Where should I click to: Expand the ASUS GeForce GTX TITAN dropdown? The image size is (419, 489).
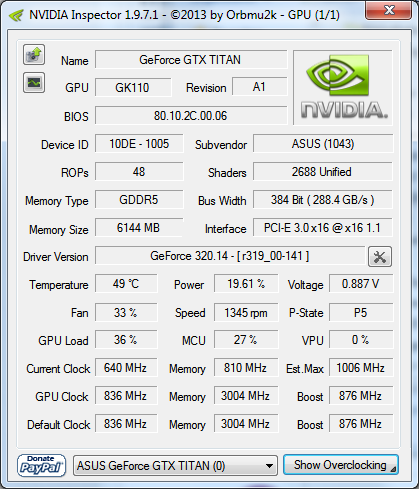pos(175,466)
